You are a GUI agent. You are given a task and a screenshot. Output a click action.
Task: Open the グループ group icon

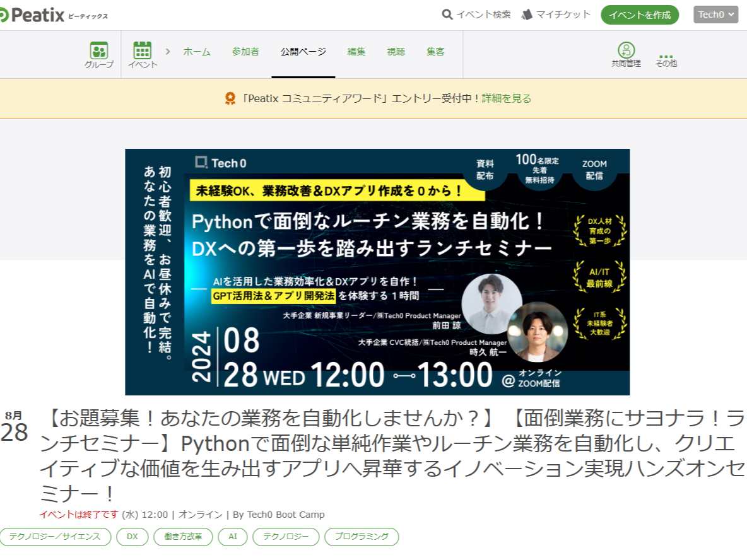(x=99, y=50)
